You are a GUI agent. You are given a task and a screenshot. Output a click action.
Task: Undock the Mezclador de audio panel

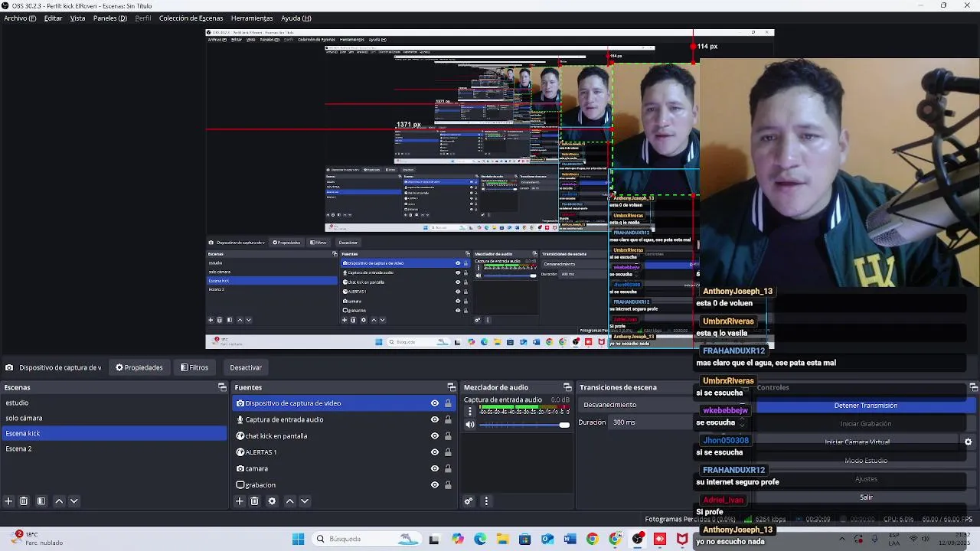coord(567,387)
